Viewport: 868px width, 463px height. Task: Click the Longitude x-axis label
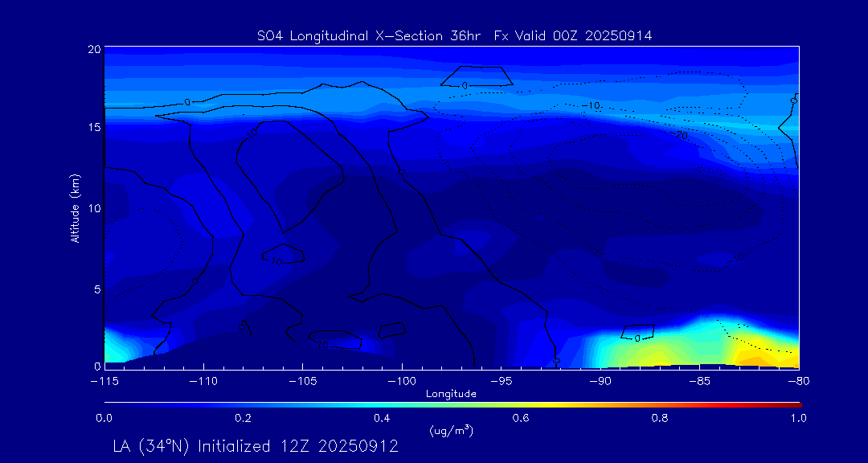[x=451, y=394]
